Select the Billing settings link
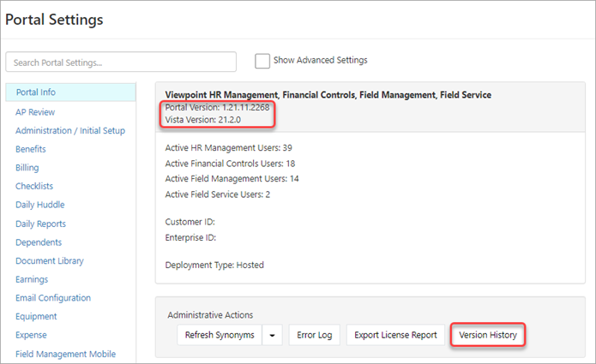 point(27,168)
